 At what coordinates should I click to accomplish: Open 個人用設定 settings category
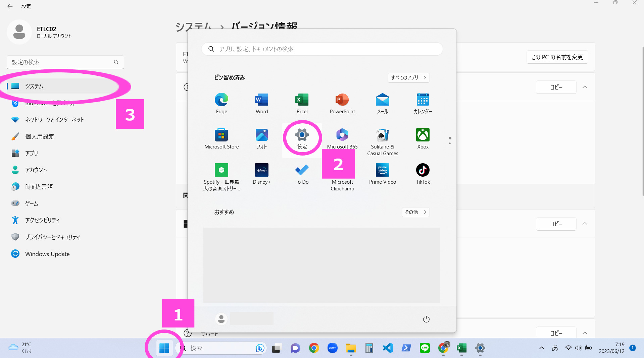click(x=65, y=136)
